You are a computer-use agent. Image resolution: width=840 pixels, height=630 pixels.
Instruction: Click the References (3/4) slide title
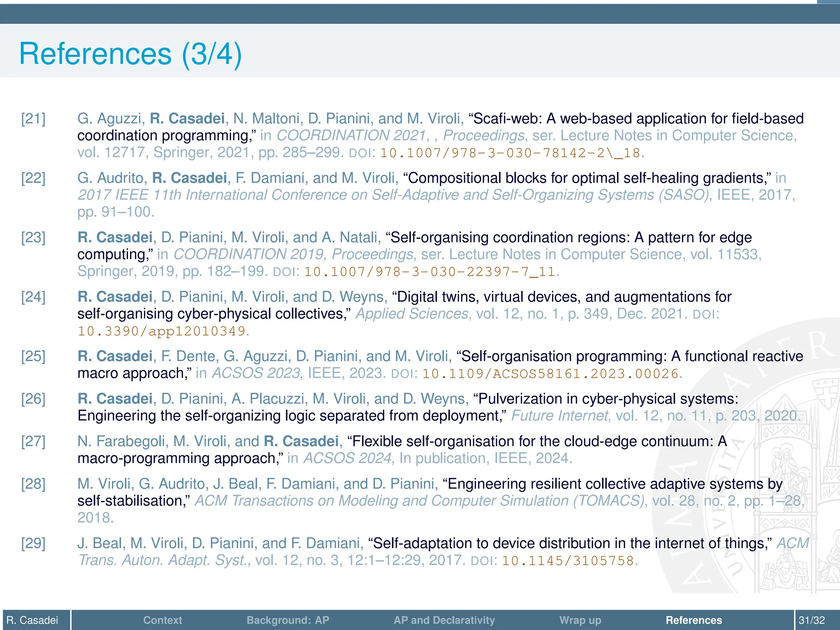130,54
